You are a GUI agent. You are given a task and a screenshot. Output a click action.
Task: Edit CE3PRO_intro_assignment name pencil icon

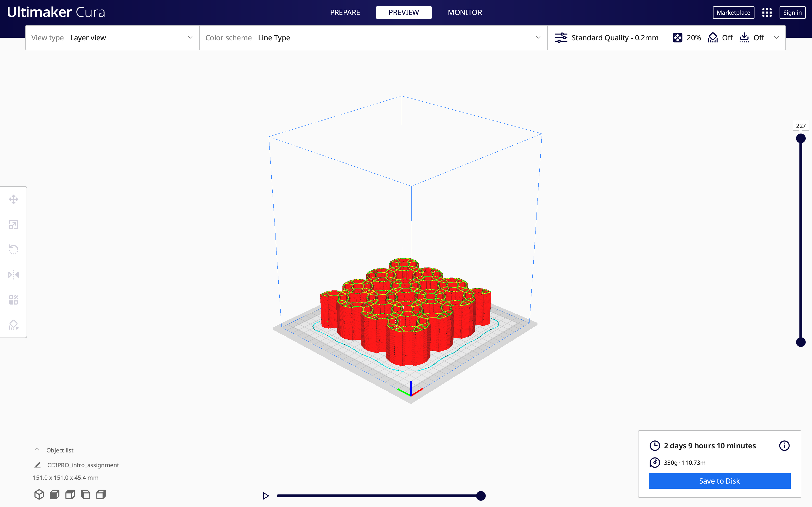[x=37, y=465]
